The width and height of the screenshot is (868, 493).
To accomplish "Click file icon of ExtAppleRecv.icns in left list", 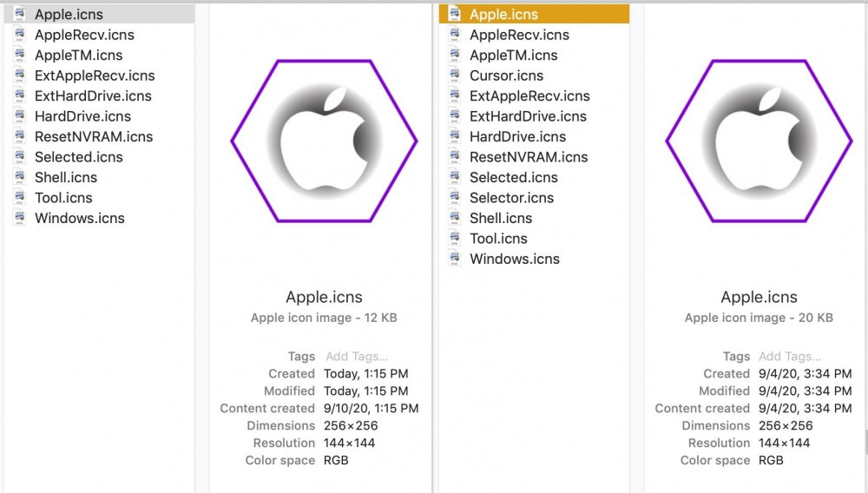I will pos(19,76).
